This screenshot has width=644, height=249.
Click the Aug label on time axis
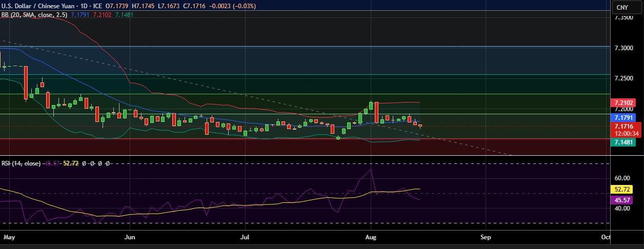coord(370,238)
